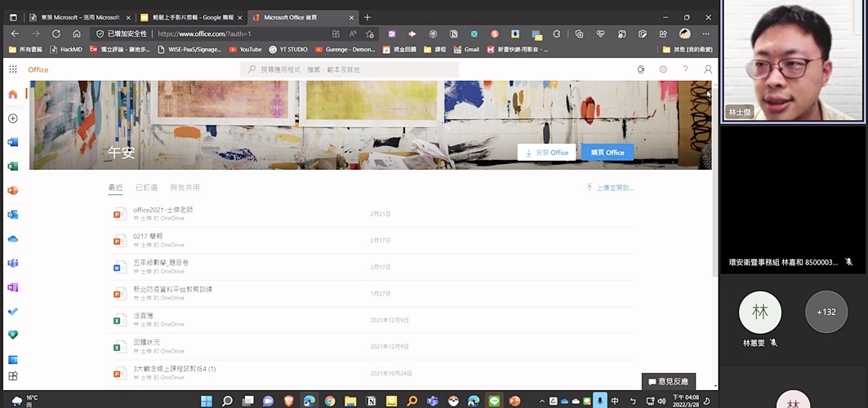The height and width of the screenshot is (408, 868).
Task: Open Outlook from the left sidebar
Action: pos(13,215)
